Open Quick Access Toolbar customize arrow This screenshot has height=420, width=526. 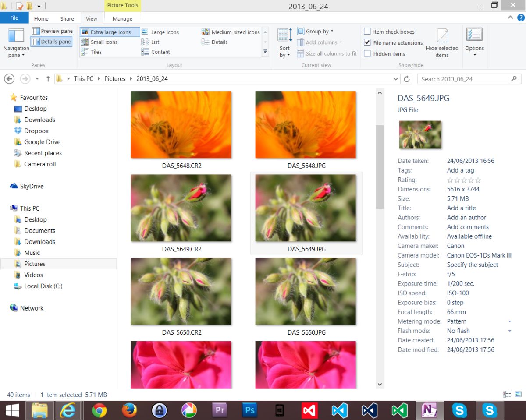point(39,6)
